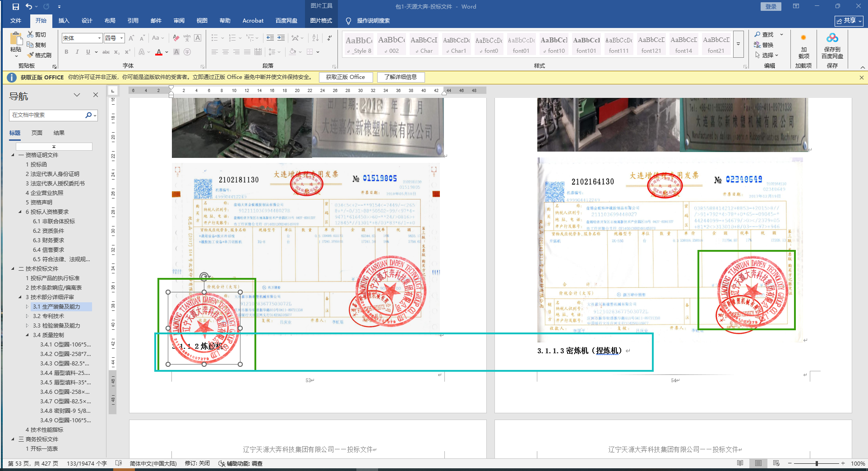Image resolution: width=868 pixels, height=471 pixels.
Task: Switch to the 插入 insert tab
Action: (x=64, y=21)
